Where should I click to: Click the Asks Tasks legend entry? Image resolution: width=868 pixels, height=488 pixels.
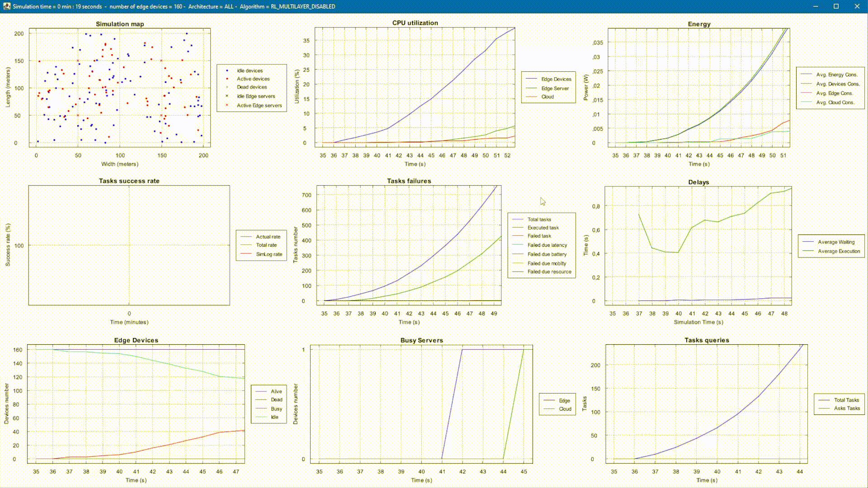pos(847,408)
